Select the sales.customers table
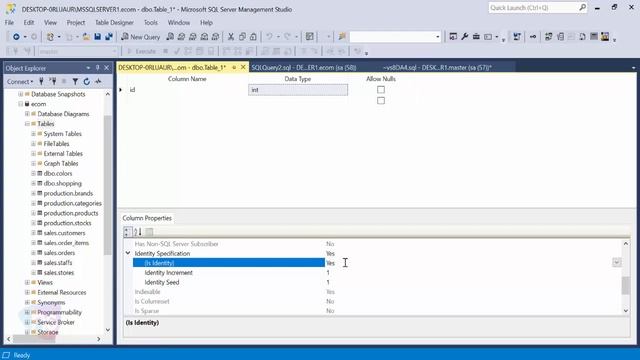640x360 pixels. tap(64, 233)
